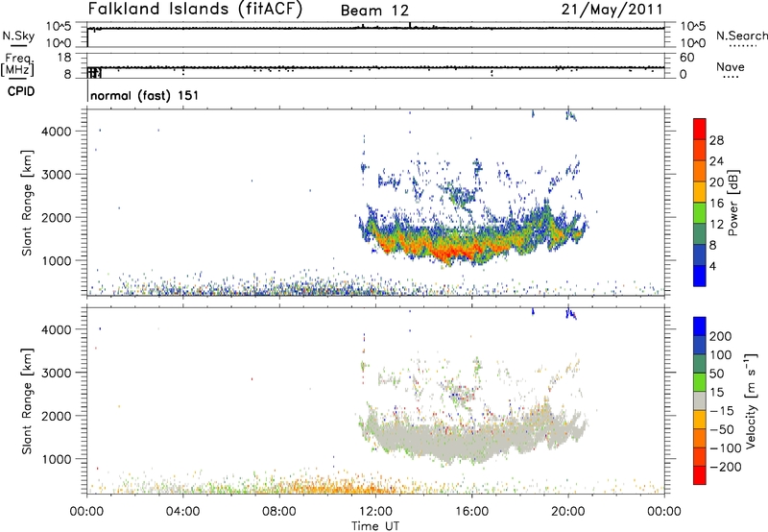
Task: Select the "Beam 12" label
Action: coord(374,11)
